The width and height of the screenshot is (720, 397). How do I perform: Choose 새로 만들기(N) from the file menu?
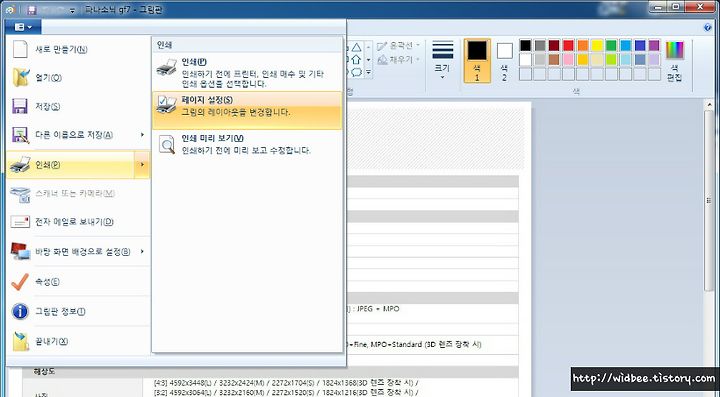[x=78, y=49]
